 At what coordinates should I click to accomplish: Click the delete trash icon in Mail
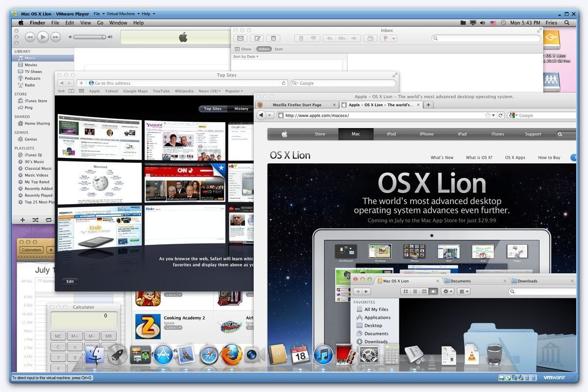301,38
